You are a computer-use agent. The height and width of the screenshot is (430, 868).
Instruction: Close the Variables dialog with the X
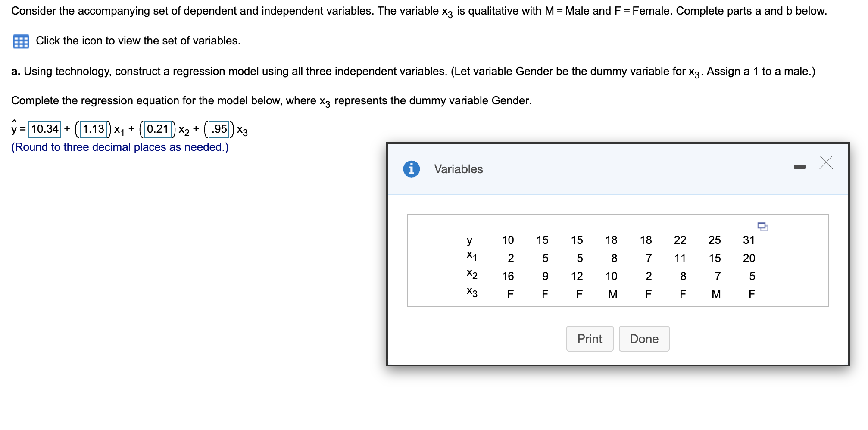pyautogui.click(x=825, y=162)
